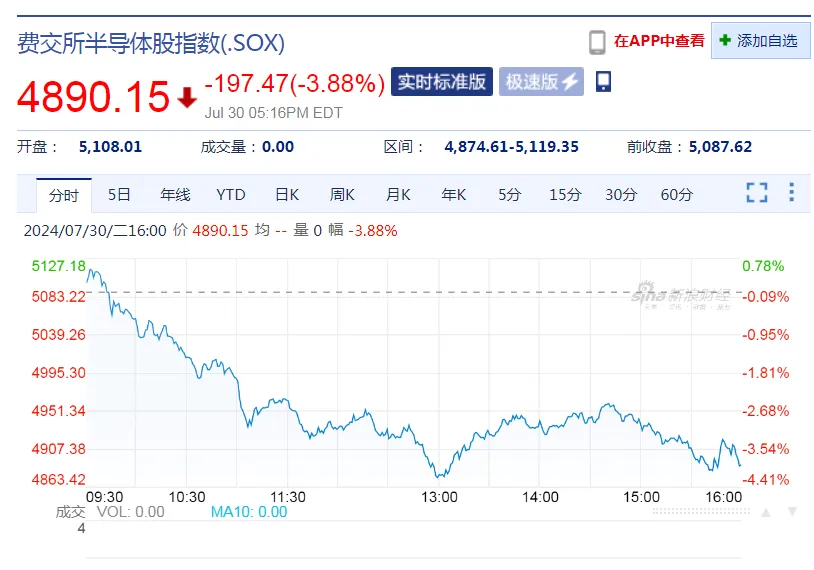Click the lightning bolt icon on 极速版
This screenshot has width=814, height=570.
tap(571, 82)
